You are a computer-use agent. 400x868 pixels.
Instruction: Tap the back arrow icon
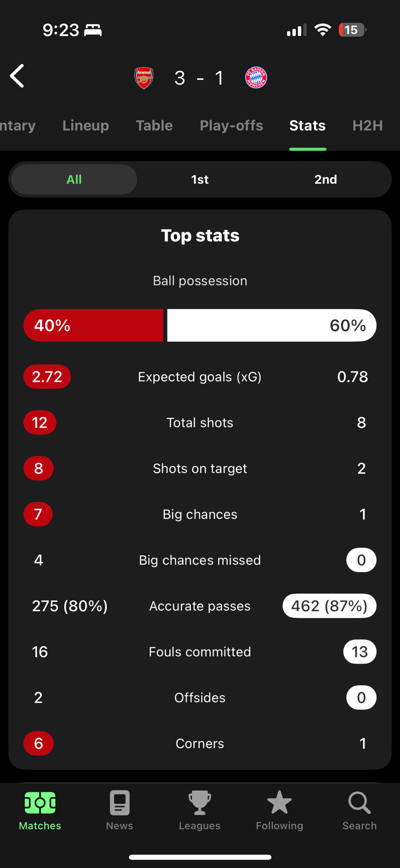[17, 76]
